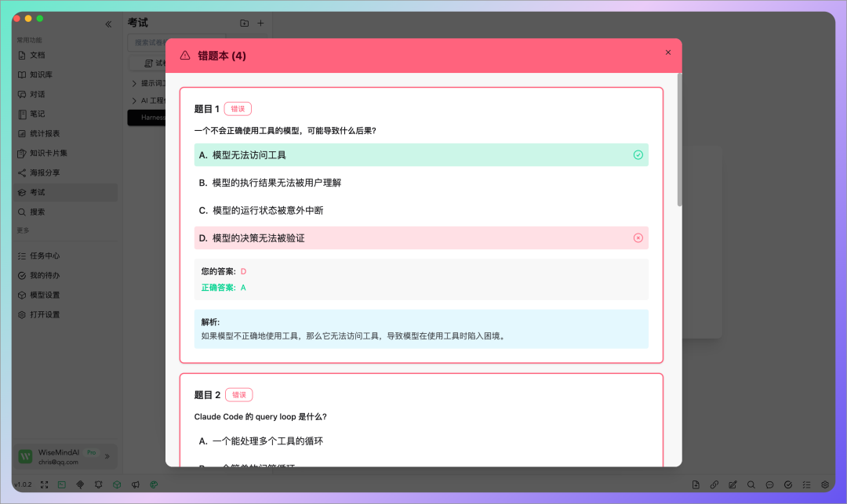Image resolution: width=847 pixels, height=504 pixels.
Task: Select the Harness exam item in tree
Action: coord(147,117)
